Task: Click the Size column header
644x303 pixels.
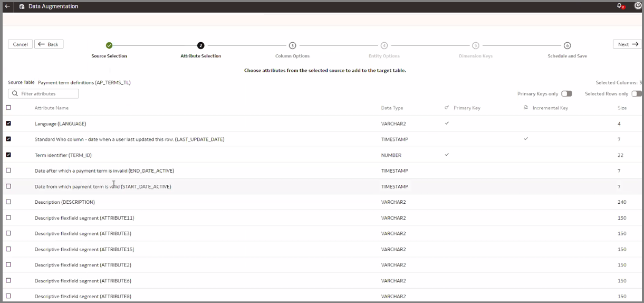Action: coord(622,108)
